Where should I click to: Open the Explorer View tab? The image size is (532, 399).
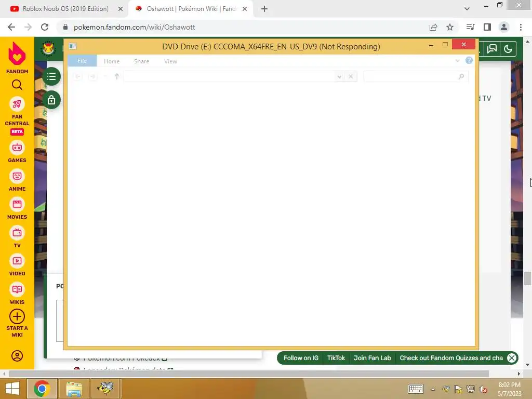(170, 61)
